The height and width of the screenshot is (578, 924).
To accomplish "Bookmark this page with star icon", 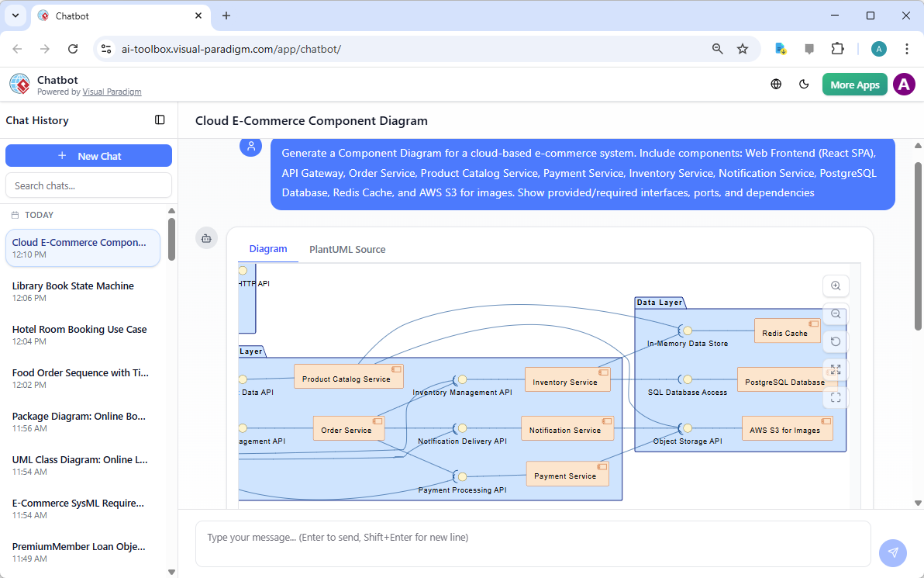I will click(743, 49).
